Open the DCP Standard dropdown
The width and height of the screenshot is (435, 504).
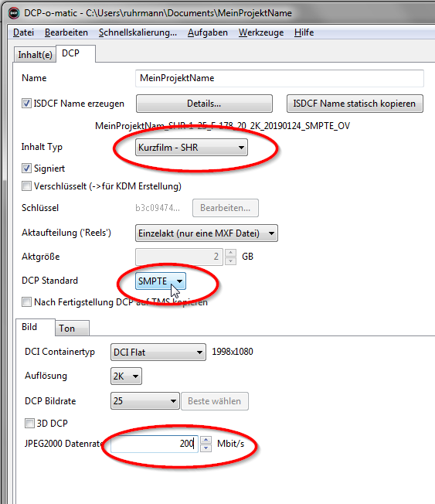pyautogui.click(x=160, y=281)
